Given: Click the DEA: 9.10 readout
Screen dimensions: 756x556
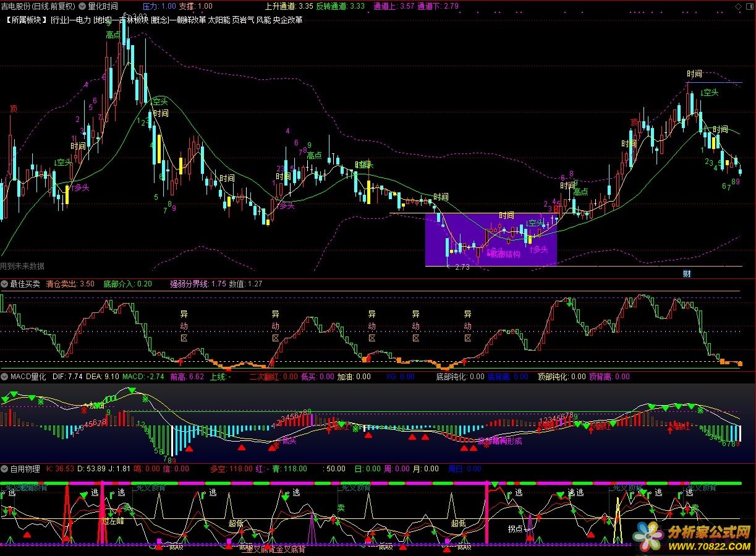Looking at the screenshot, I should click(x=102, y=376).
